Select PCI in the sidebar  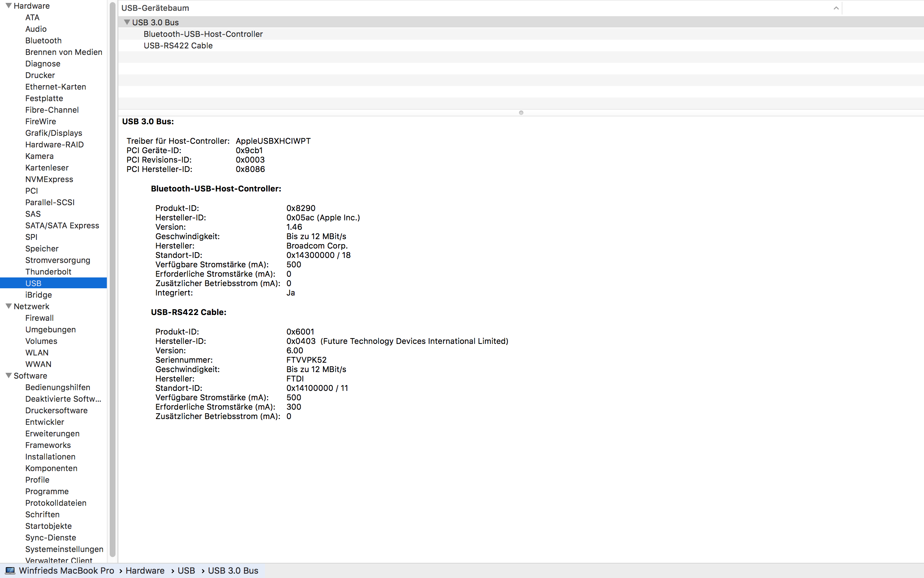click(x=32, y=191)
